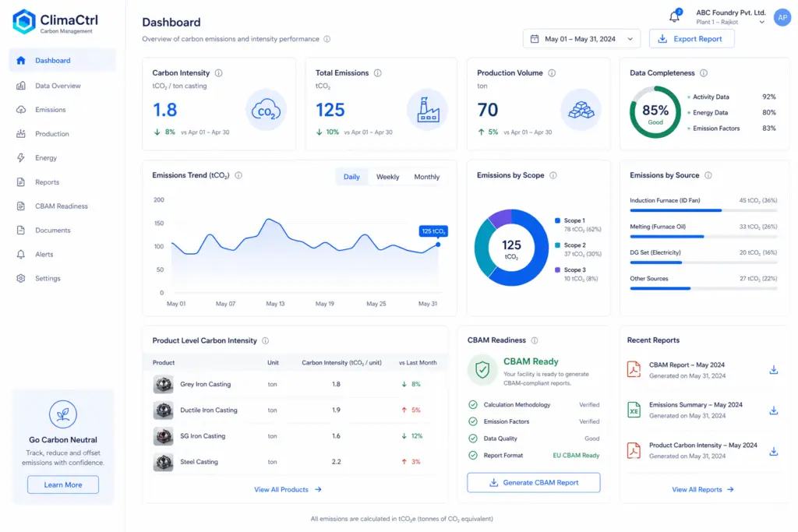Image resolution: width=798 pixels, height=532 pixels.
Task: Switch emissions trend to Daily view
Action: 351,177
